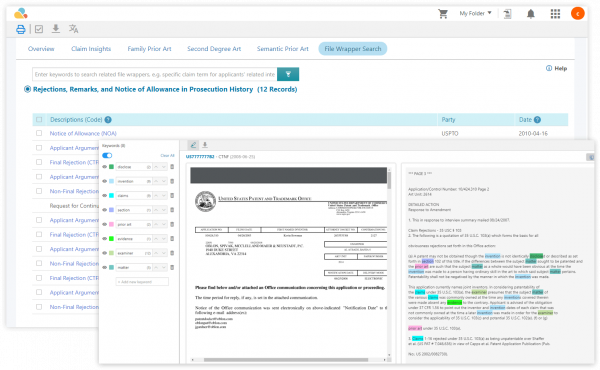Click the filter icon button beside search box
600x370 pixels.
pyautogui.click(x=288, y=74)
